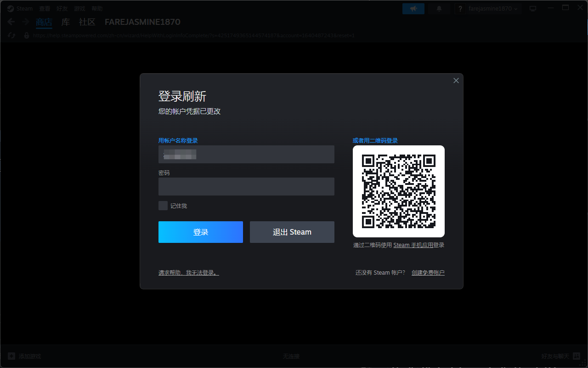Expand the farejasmine1870 account dropdown
The height and width of the screenshot is (368, 588).
tap(492, 9)
